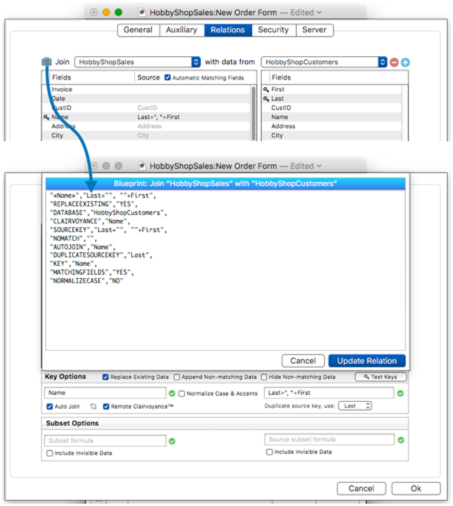The width and height of the screenshot is (453, 506).
Task: Select the Address row in the customer fields list
Action: 332,126
